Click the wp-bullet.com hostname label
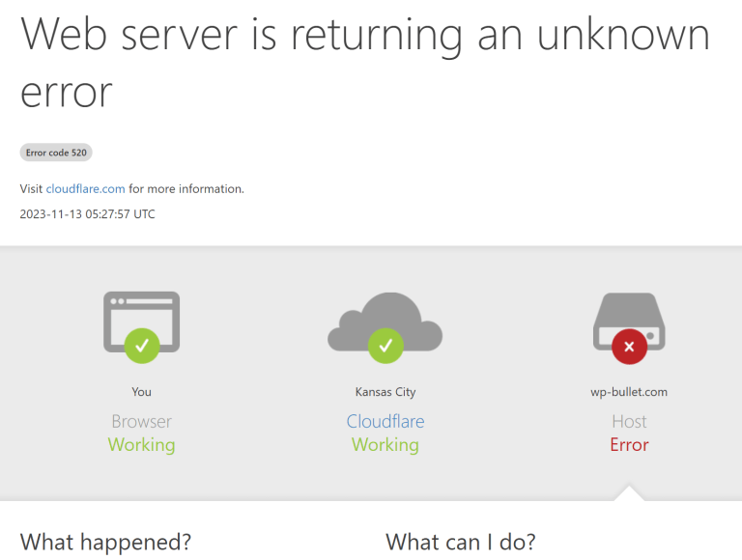 click(629, 392)
